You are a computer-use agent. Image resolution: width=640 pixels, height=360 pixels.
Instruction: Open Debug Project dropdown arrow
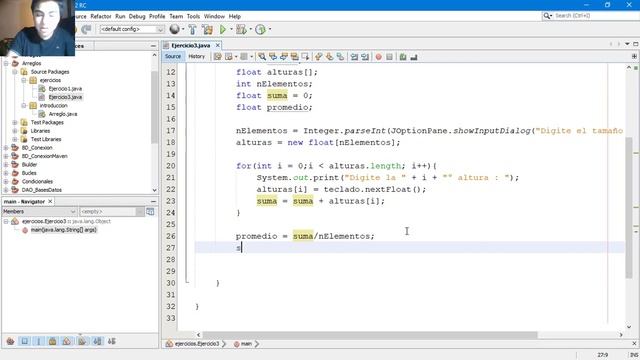click(x=251, y=29)
